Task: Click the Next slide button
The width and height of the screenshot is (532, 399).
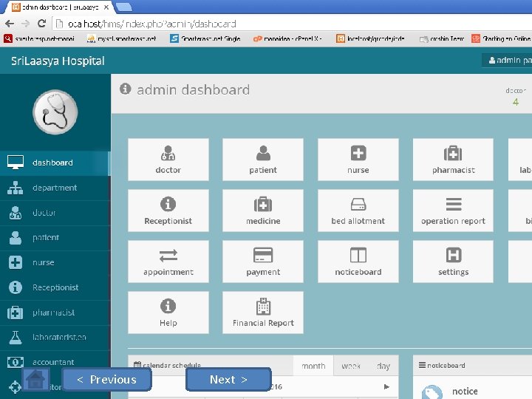Action: [228, 379]
